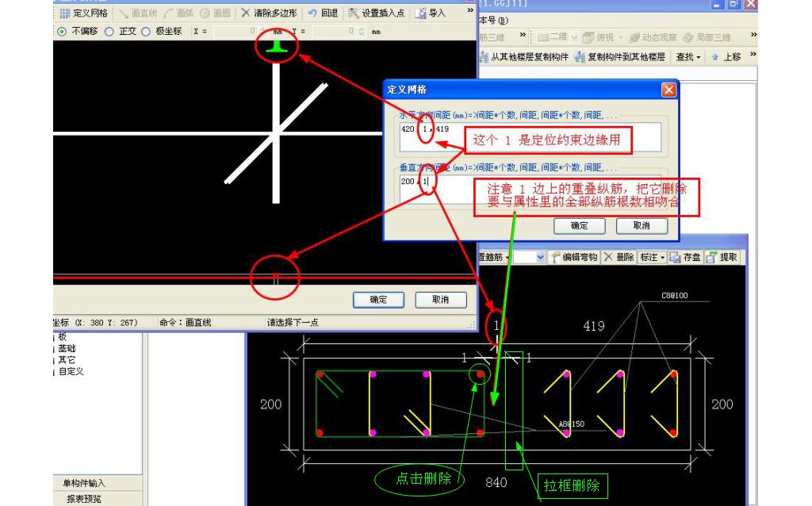Click 从其他楼层复制构件
Screen dimensions: 812x506
click(524, 57)
